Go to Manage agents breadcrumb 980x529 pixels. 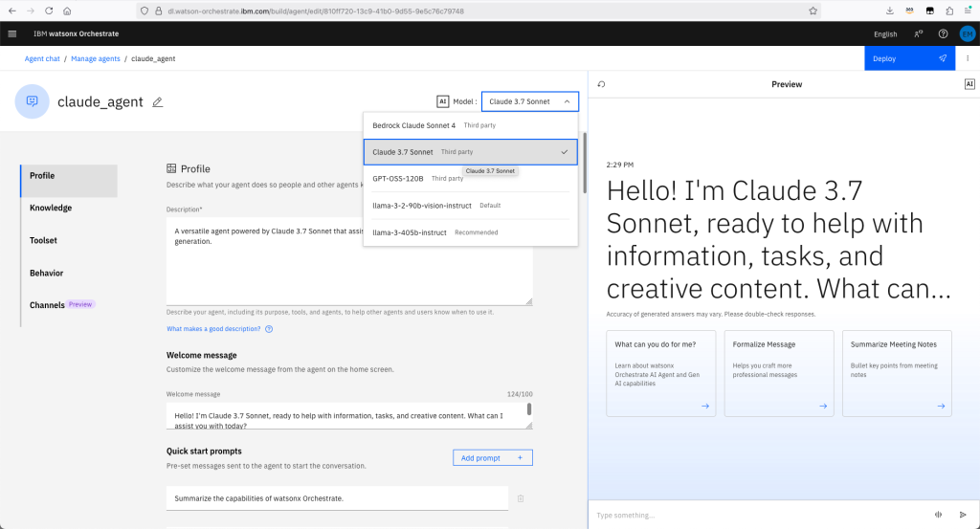(x=96, y=58)
